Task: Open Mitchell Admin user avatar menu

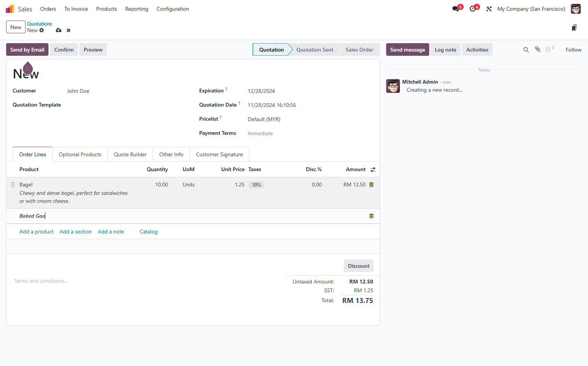Action: [575, 9]
